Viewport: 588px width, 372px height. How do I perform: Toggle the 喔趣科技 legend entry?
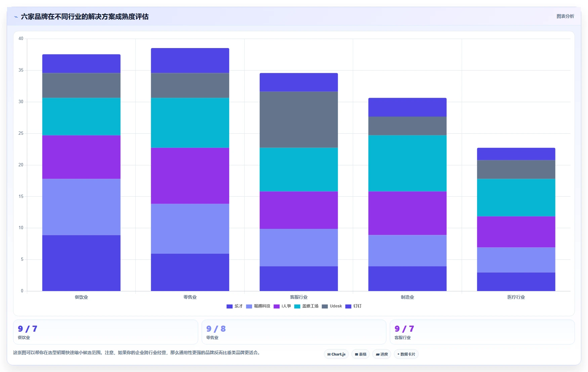point(258,306)
